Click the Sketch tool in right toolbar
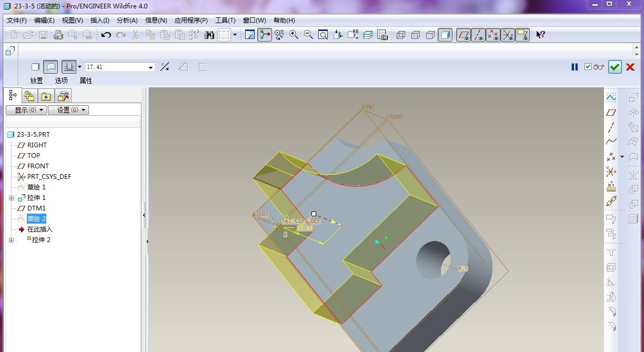The width and height of the screenshot is (644, 352). click(611, 98)
